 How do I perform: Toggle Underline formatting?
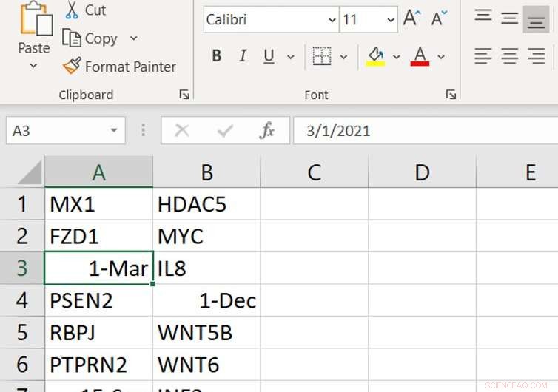click(x=269, y=56)
